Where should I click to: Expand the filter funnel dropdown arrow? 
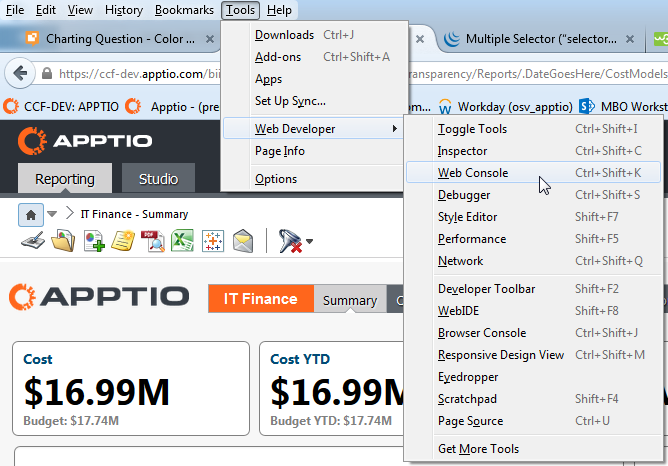pos(310,241)
